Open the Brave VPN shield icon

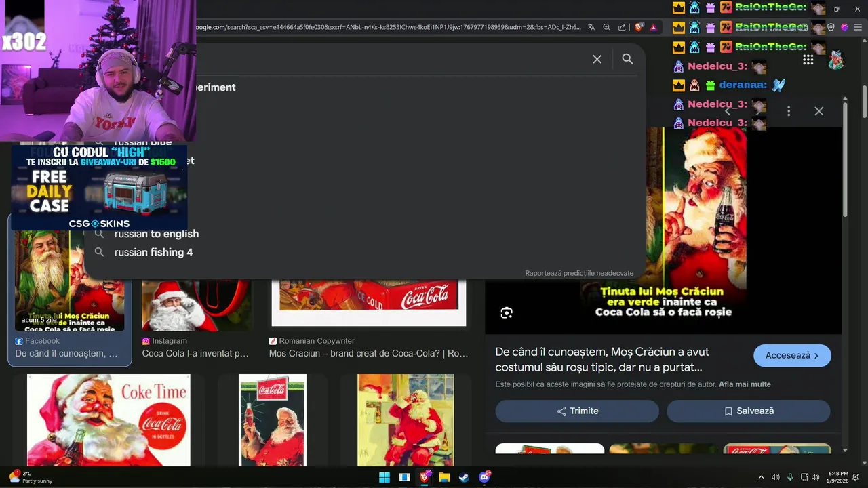click(x=831, y=27)
